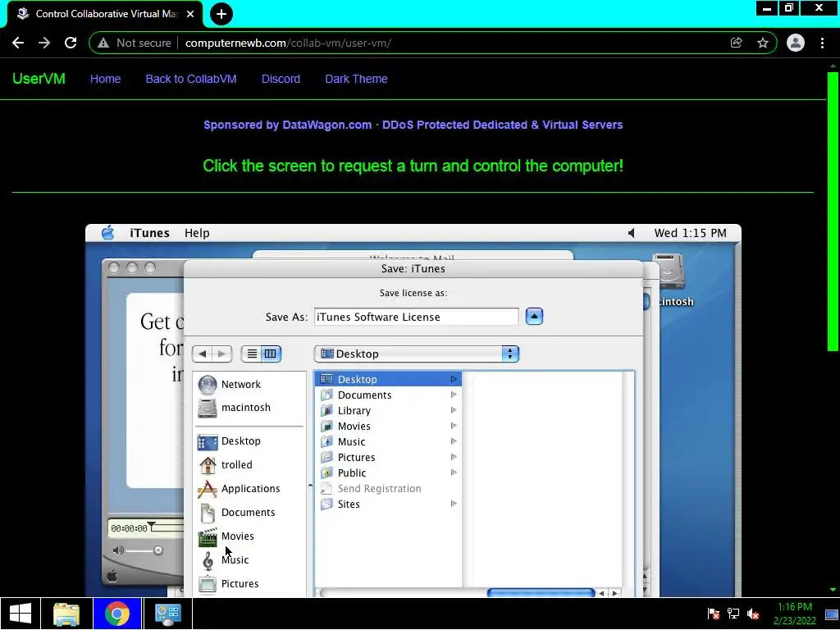The width and height of the screenshot is (840, 630).
Task: Open Windows Start menu
Action: (x=21, y=614)
